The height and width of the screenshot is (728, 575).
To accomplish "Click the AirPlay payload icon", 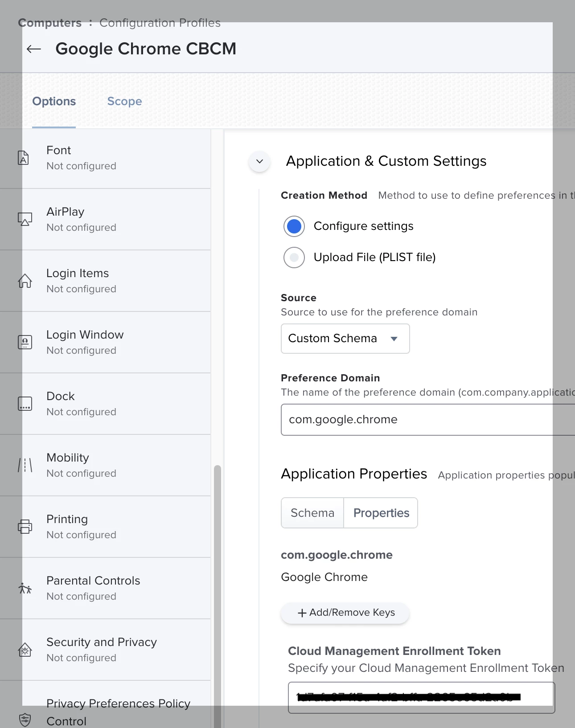I will tap(25, 219).
